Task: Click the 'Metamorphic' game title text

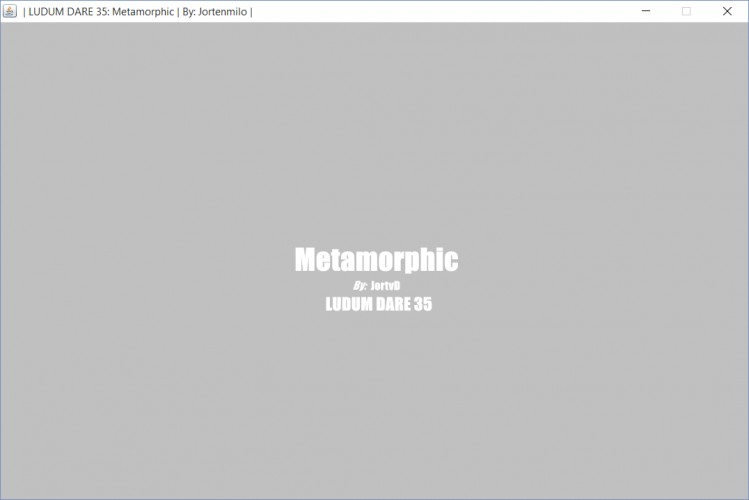Action: [x=376, y=260]
